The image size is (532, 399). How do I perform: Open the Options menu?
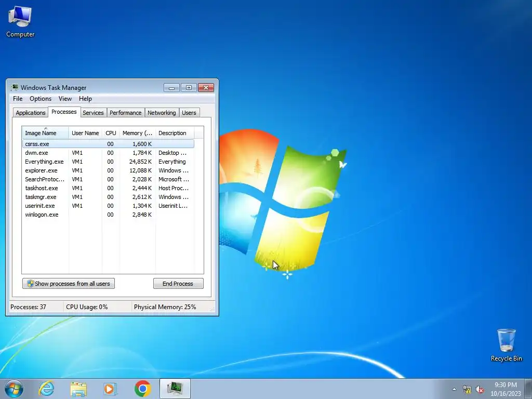click(41, 99)
